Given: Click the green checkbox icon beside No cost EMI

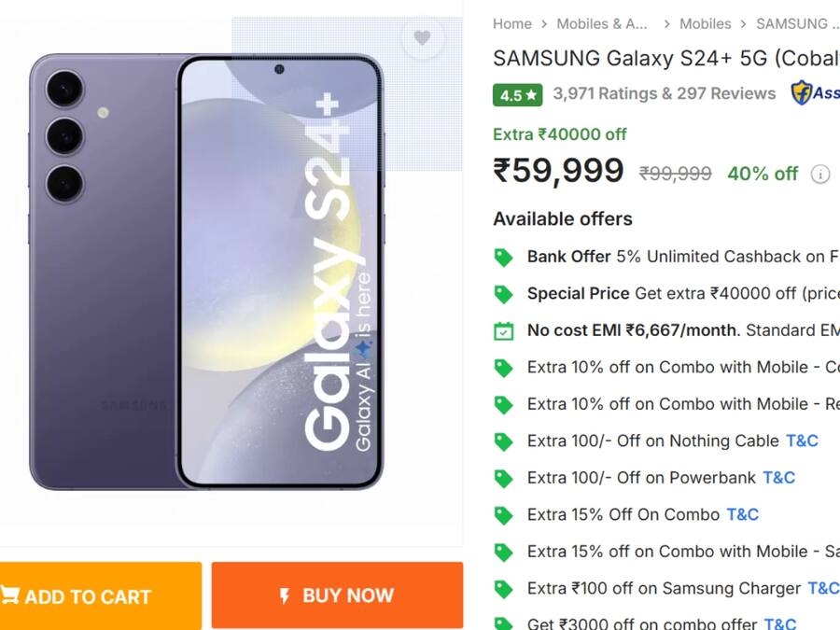Looking at the screenshot, I should (503, 330).
